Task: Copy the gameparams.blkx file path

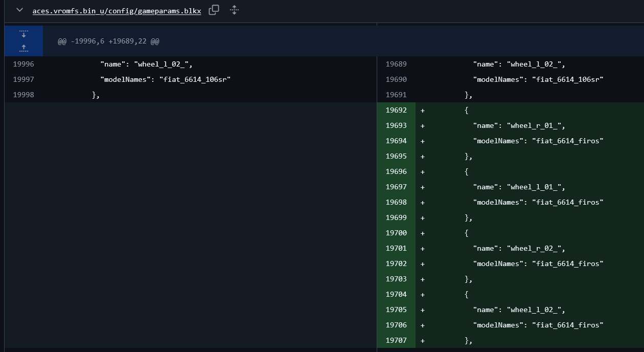Action: click(x=214, y=10)
